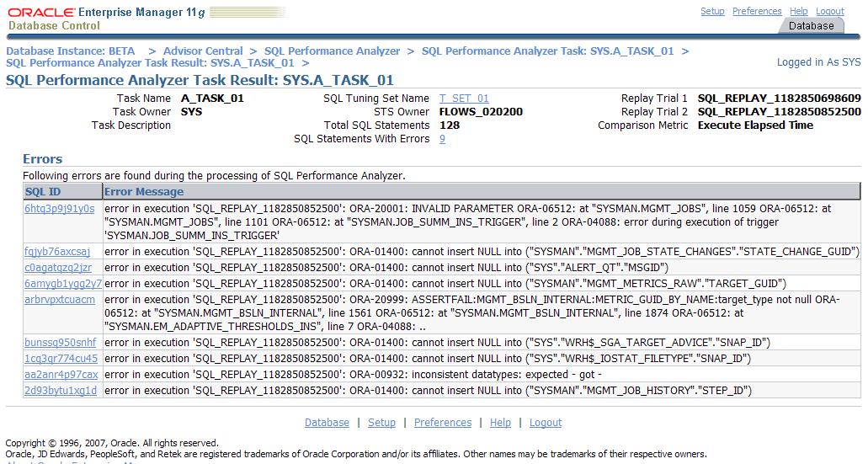The image size is (868, 464).
Task: Open SQL Performance Analyzer breadcrumb
Action: coord(332,51)
